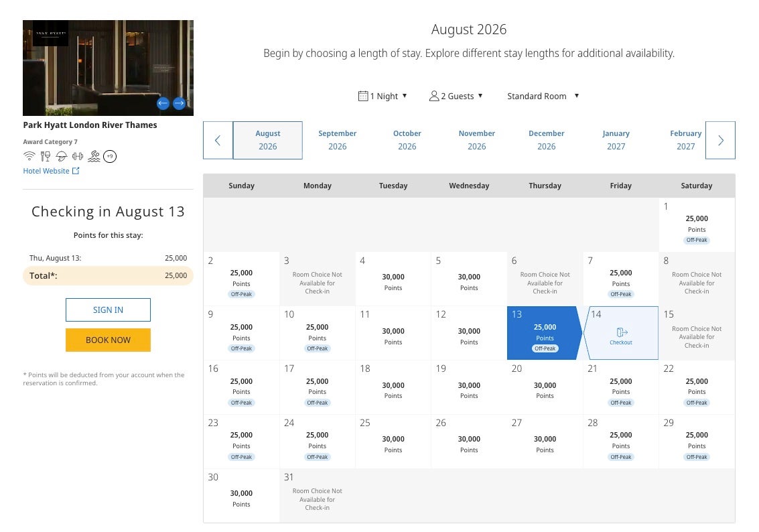Click the checkout icon on August 14
Screen dimensions: 759x532
pyautogui.click(x=621, y=333)
